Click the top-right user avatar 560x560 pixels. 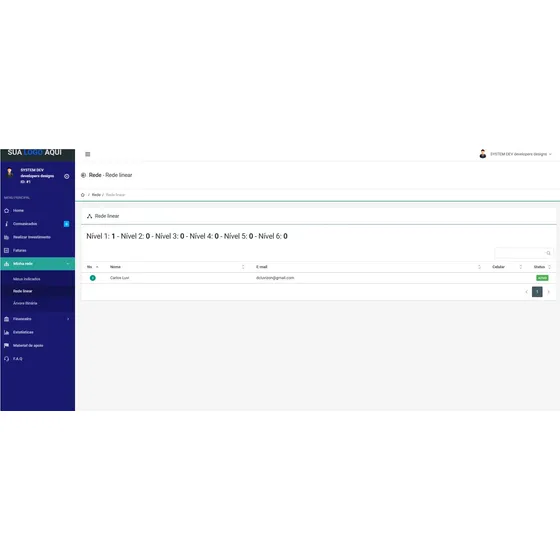482,154
